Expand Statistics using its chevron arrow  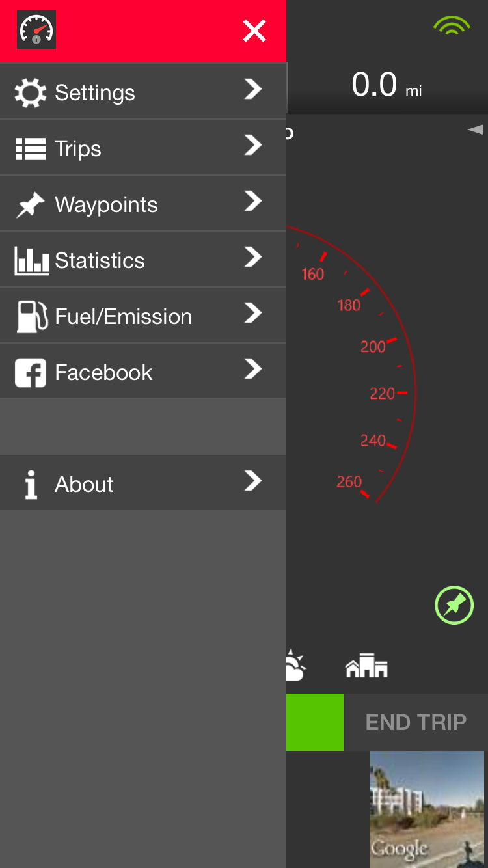(253, 257)
